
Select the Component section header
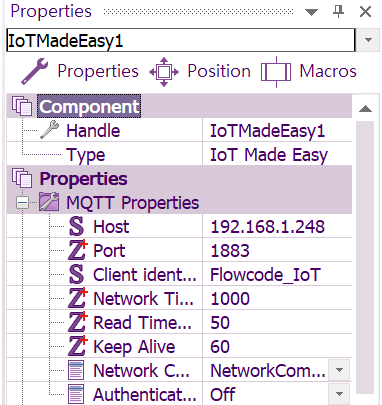click(89, 107)
